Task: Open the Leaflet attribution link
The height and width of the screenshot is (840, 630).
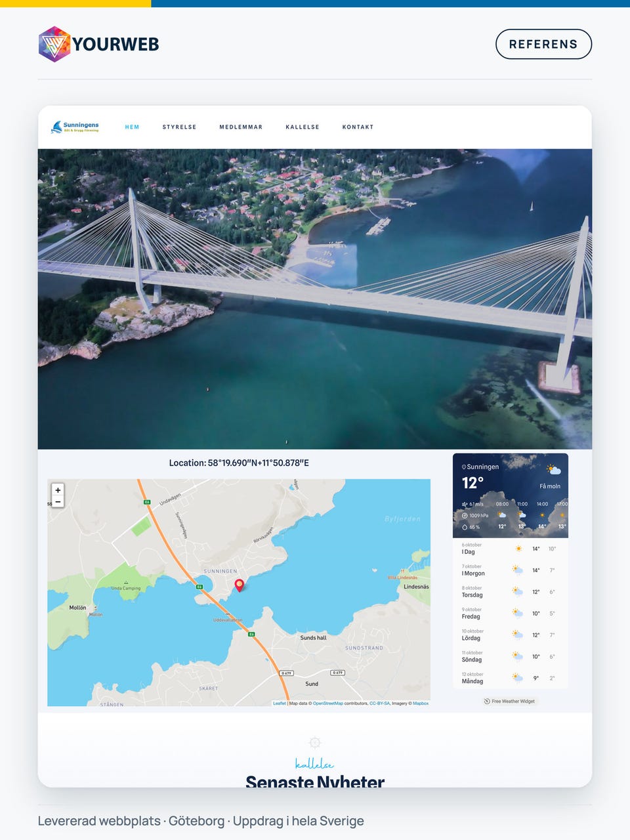Action: (x=280, y=703)
